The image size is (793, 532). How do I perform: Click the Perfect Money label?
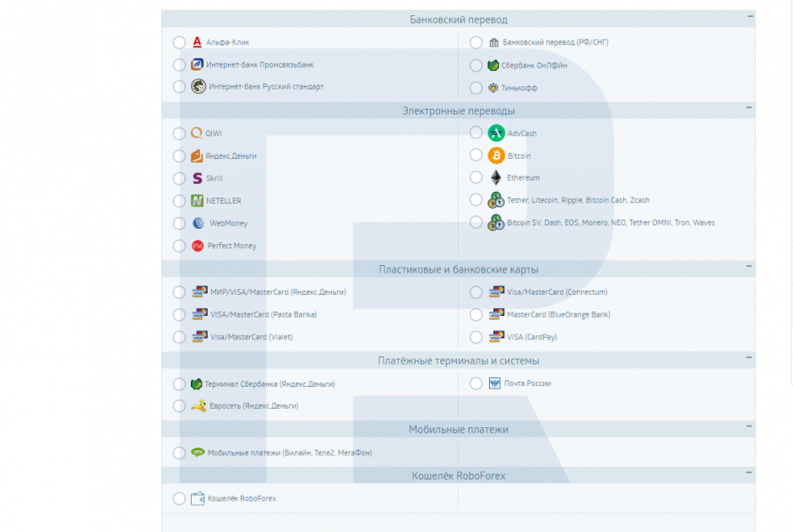[231, 246]
